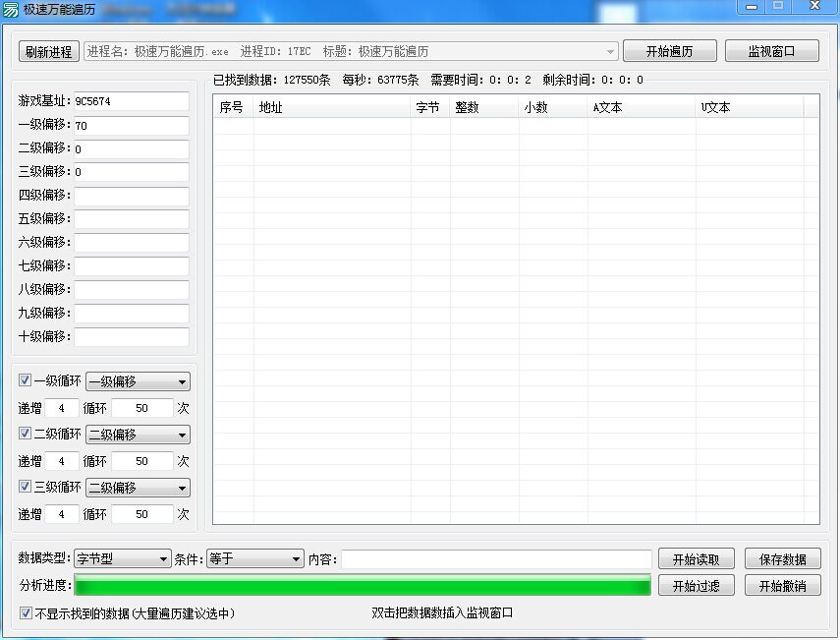Click the 剩余时间 status text
This screenshot has height=640, width=840.
coord(592,80)
